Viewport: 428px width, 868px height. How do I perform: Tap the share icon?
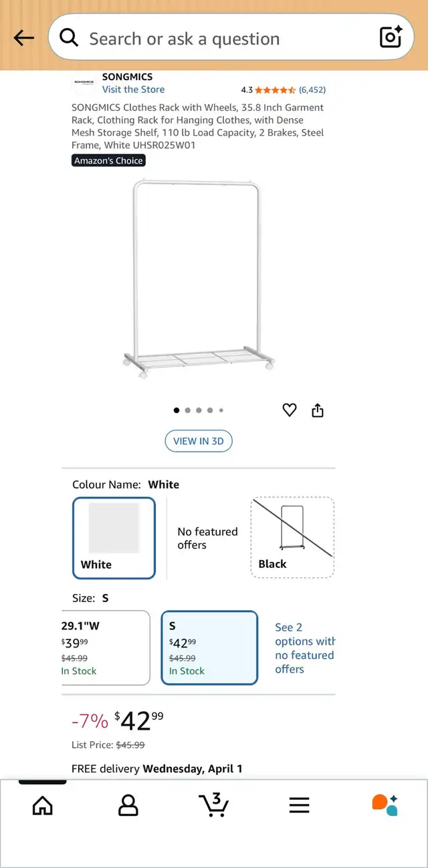pos(318,410)
